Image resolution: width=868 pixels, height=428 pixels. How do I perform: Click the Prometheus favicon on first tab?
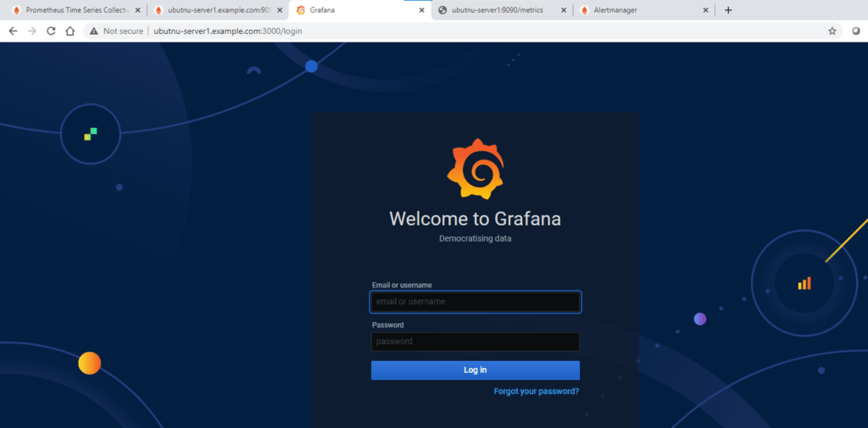point(16,10)
